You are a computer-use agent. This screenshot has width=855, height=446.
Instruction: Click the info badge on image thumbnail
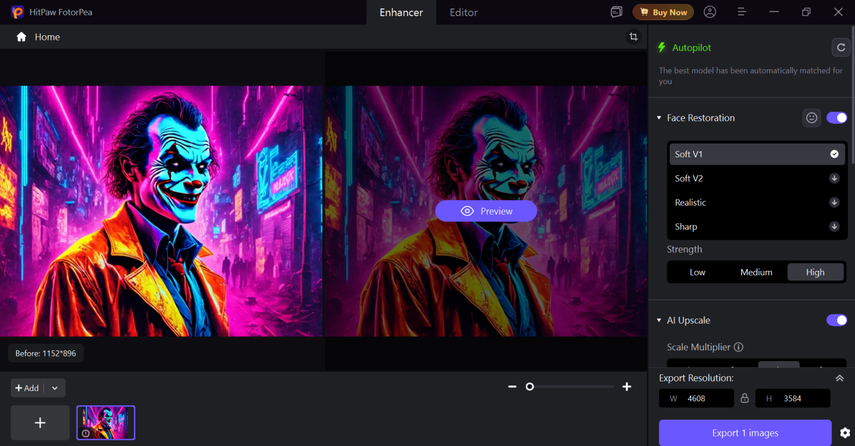pyautogui.click(x=86, y=433)
